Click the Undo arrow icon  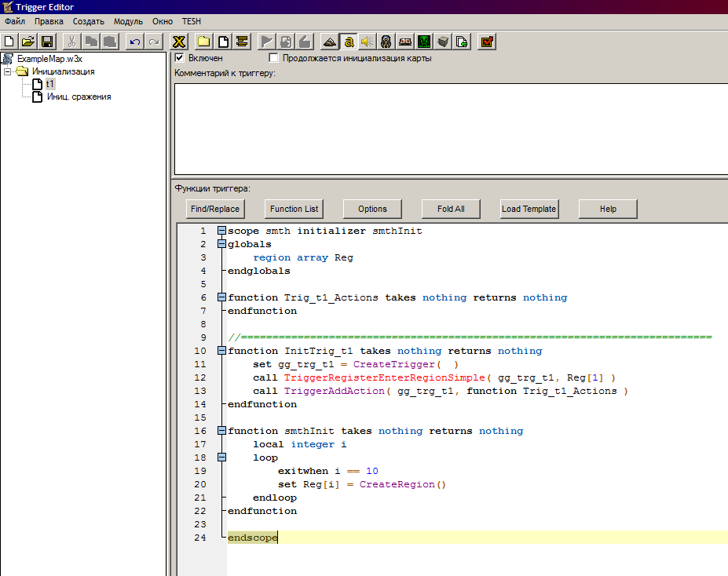(x=136, y=42)
